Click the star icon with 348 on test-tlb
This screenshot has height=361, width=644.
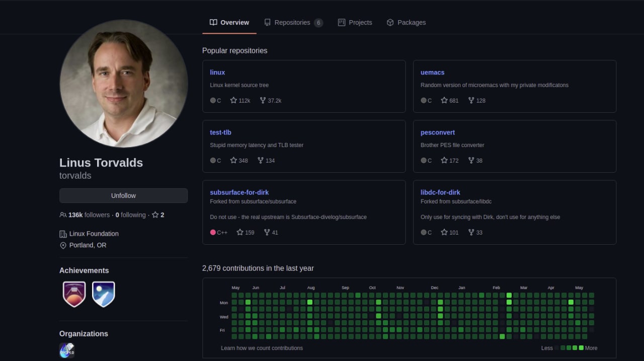[x=233, y=160]
